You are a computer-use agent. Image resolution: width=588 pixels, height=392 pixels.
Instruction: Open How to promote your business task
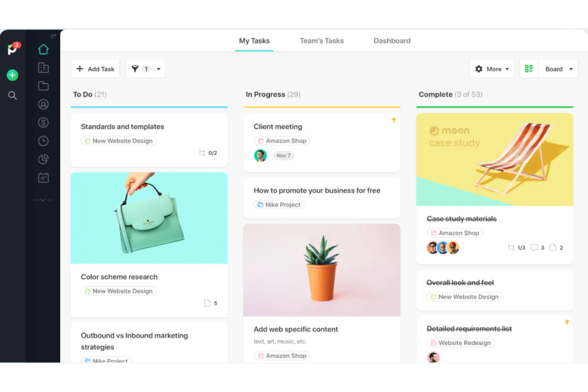click(x=317, y=191)
